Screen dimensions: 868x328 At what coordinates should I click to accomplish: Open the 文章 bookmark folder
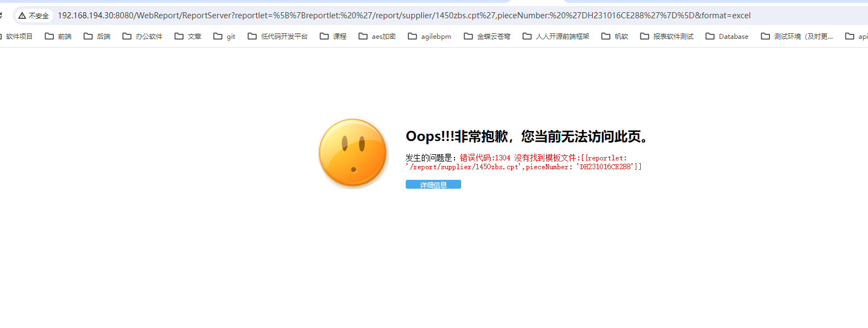[188, 37]
